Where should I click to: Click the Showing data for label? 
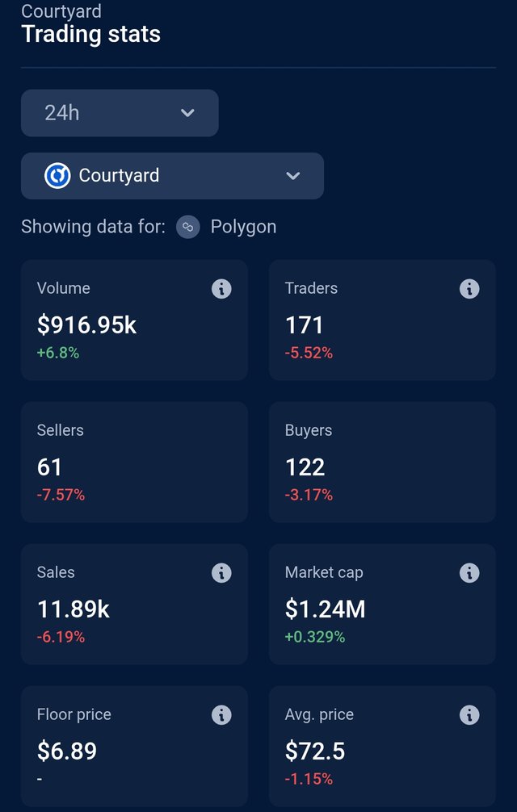[x=93, y=228]
